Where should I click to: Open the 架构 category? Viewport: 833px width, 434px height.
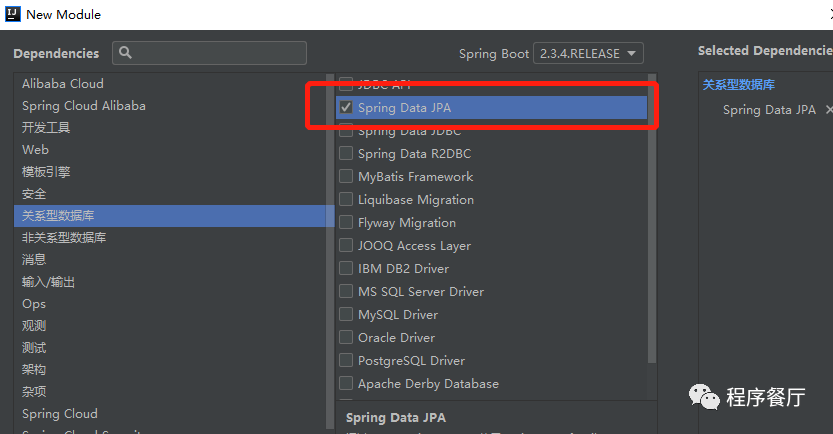[x=34, y=370]
